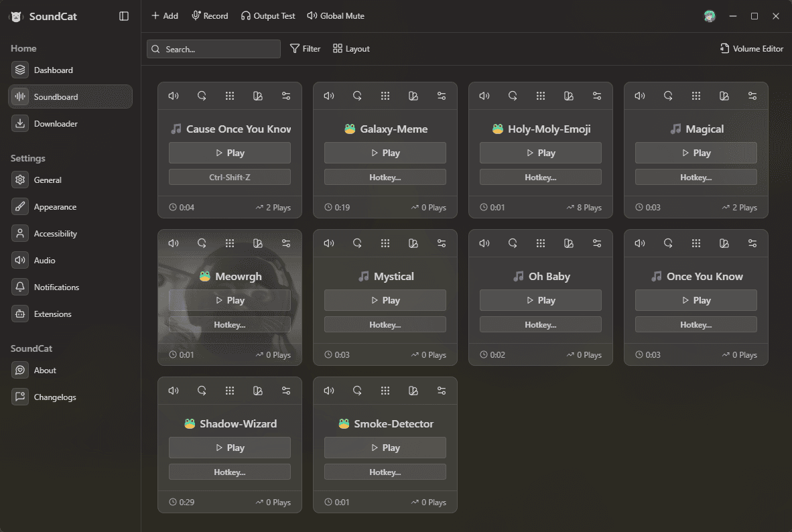Open the Add sound menu
This screenshot has height=532, width=792.
[x=165, y=15]
